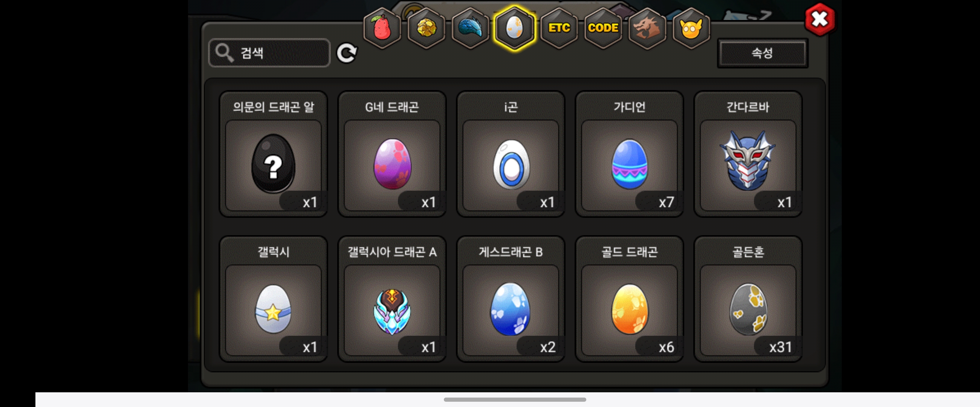The image size is (980, 407).
Task: Select the 의문의 드래곤 알 mystery egg
Action: [x=273, y=154]
